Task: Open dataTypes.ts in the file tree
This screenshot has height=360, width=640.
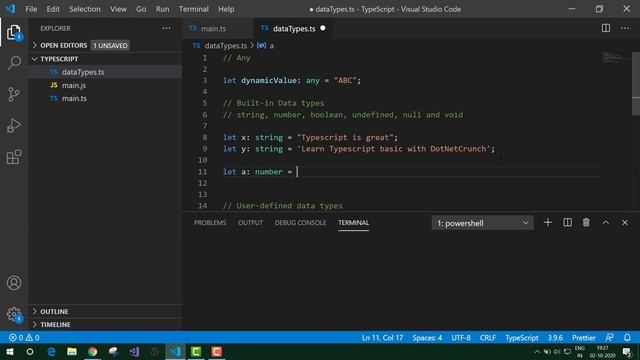Action: [x=105, y=72]
